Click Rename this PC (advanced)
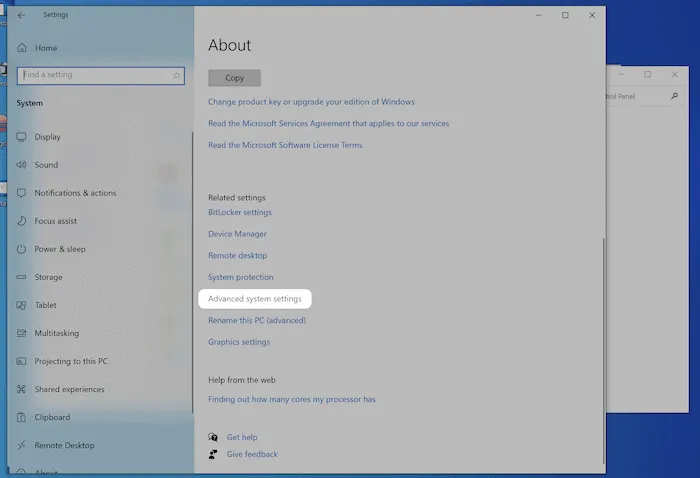This screenshot has width=700, height=478. pyautogui.click(x=257, y=320)
